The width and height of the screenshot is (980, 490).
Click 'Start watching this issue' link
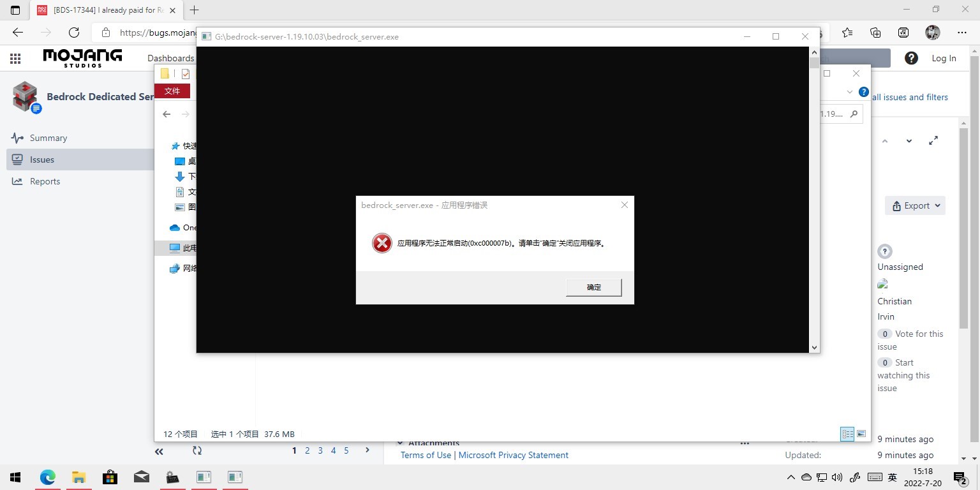[x=903, y=375]
